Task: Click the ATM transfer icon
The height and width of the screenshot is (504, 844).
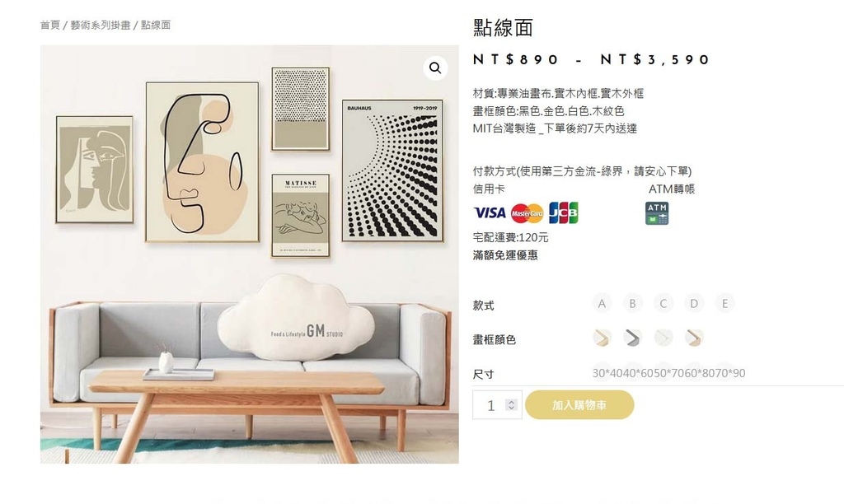Action: pyautogui.click(x=657, y=213)
